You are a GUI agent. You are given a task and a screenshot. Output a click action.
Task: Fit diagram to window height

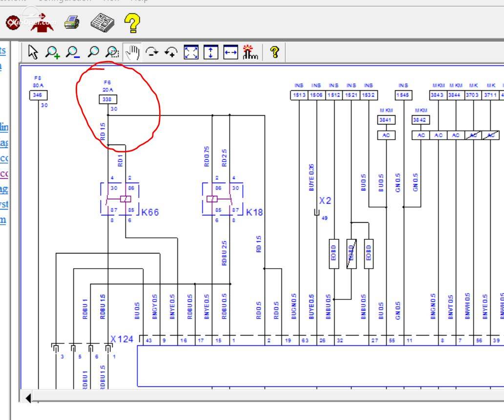(x=210, y=52)
